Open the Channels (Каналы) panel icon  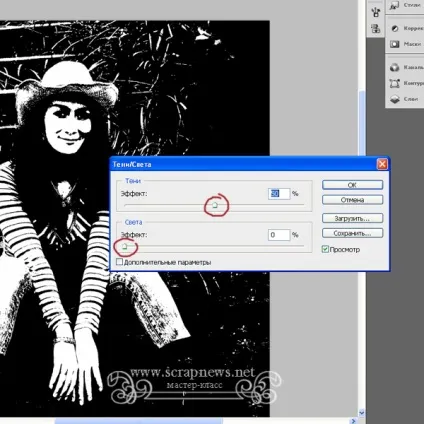point(395,67)
